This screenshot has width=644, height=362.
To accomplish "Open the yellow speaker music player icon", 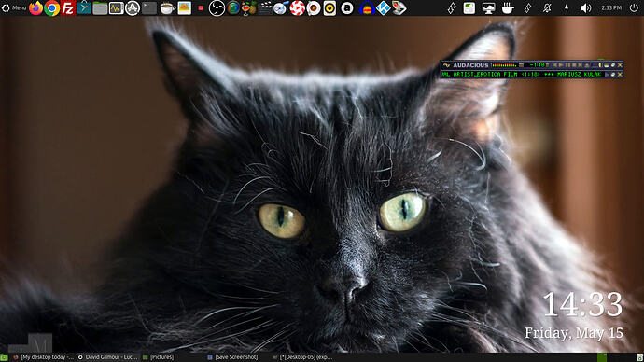I will point(329,7).
